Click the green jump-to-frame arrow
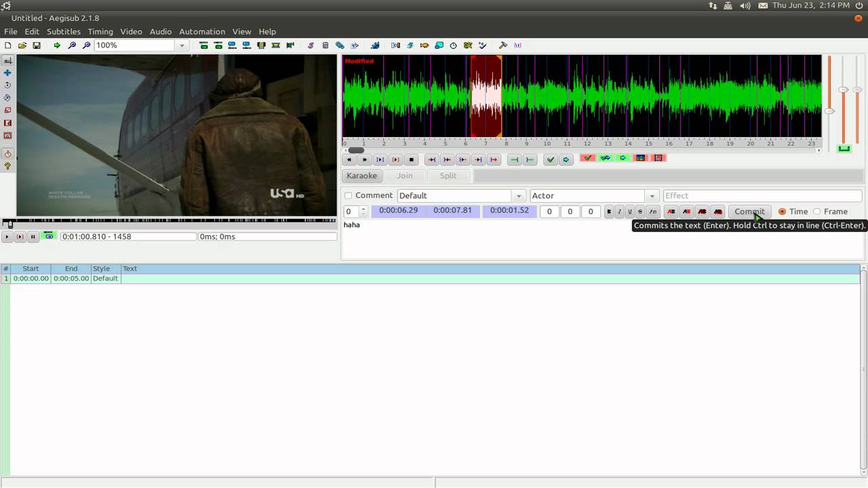The image size is (868, 488). [57, 45]
